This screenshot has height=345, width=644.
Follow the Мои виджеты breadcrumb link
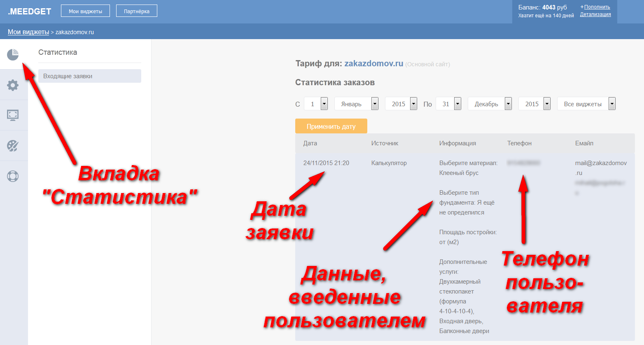pos(28,32)
